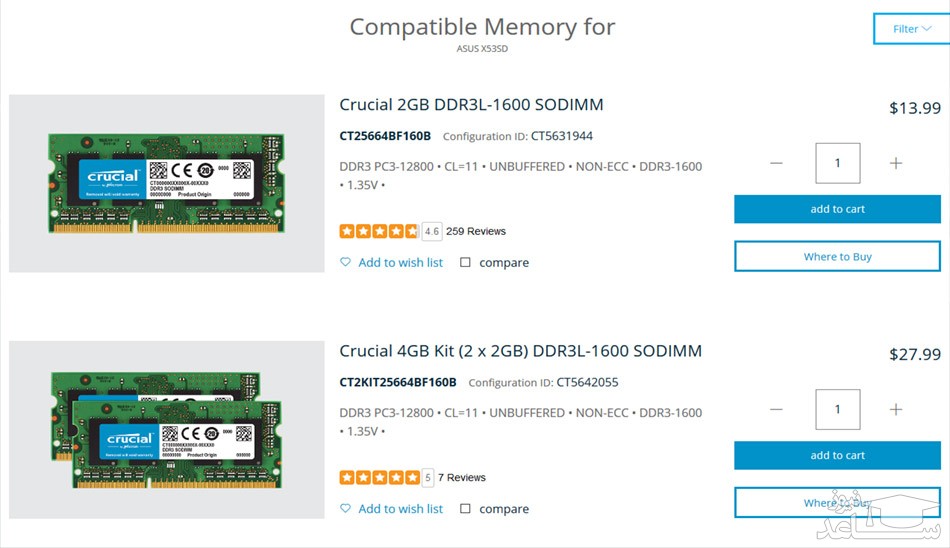Click the heart icon for the 2GB module
The height and width of the screenshot is (548, 950).
[x=346, y=262]
